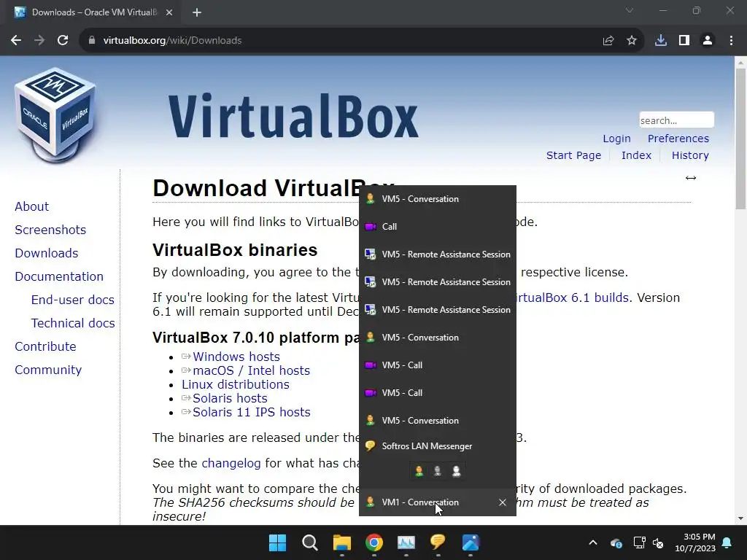Switch to Google Chrome on the taskbar
This screenshot has width=747, height=560.
[374, 542]
